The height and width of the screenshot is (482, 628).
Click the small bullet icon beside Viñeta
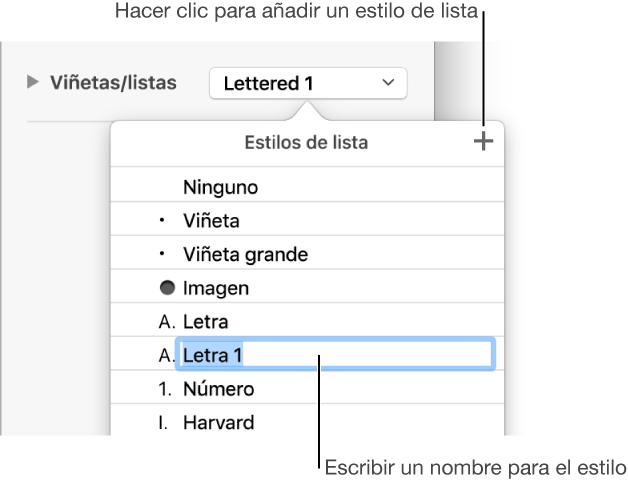(x=164, y=221)
